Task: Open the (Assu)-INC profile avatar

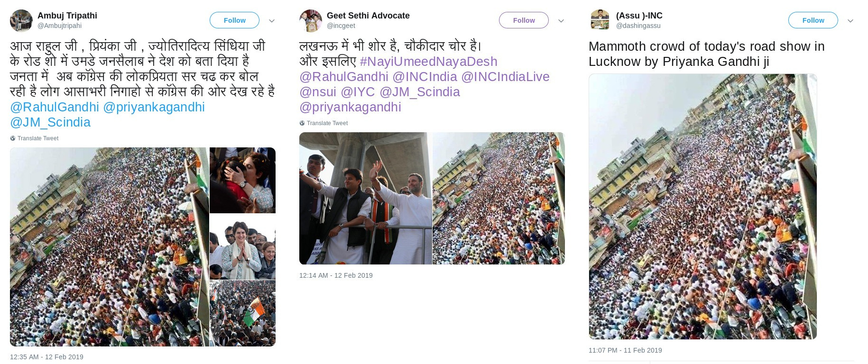Action: pos(600,20)
